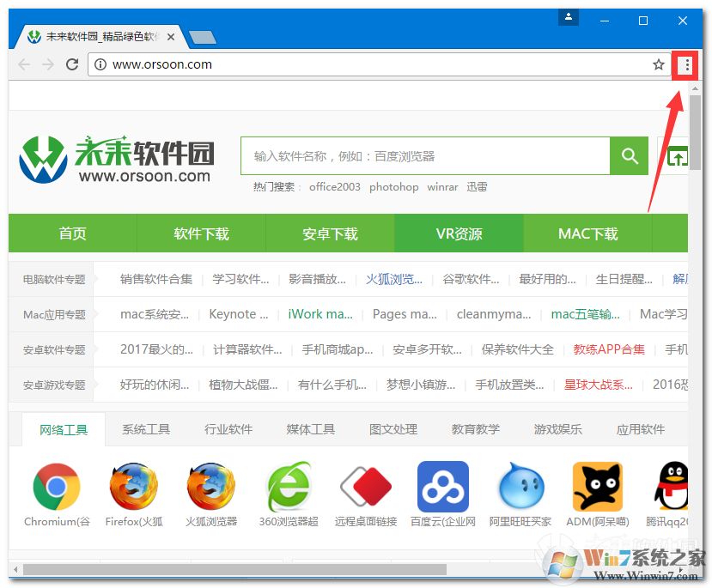The width and height of the screenshot is (712, 588).
Task: Open ADM(阿呆喵) app icon
Action: [x=598, y=487]
